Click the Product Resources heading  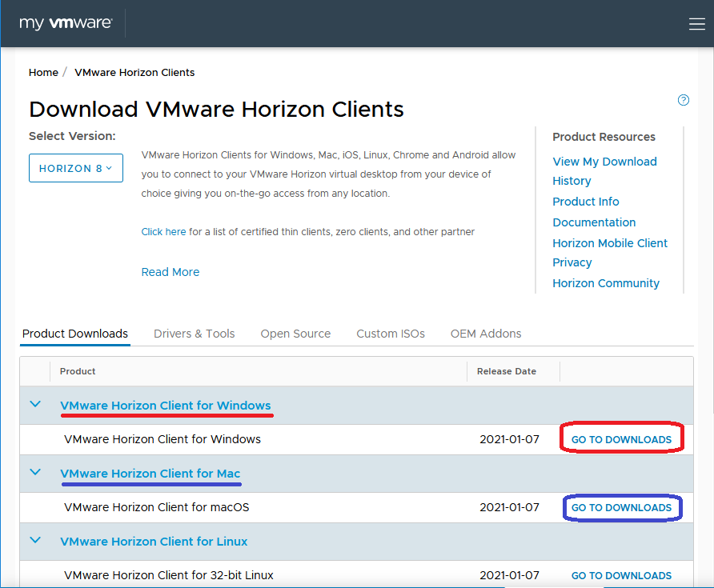(x=604, y=137)
